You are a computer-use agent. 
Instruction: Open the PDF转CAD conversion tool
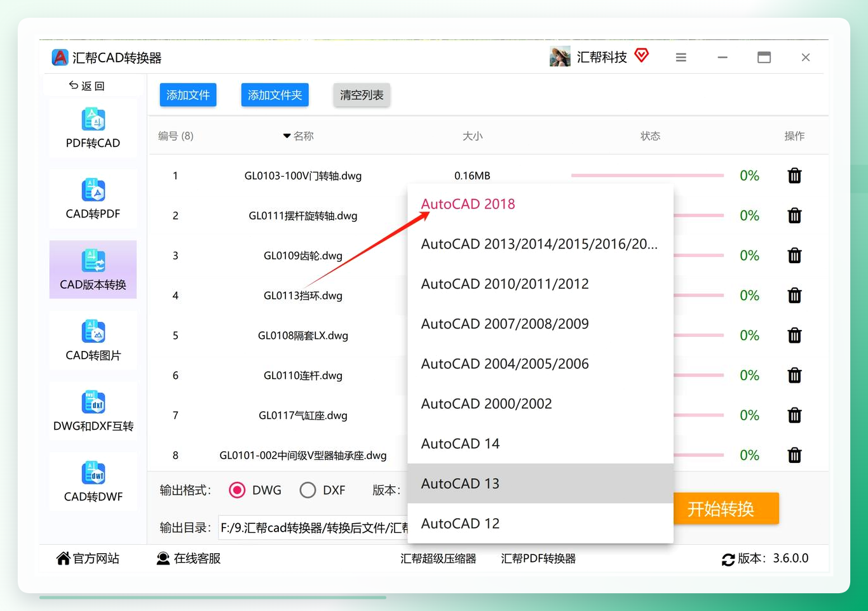click(x=93, y=128)
